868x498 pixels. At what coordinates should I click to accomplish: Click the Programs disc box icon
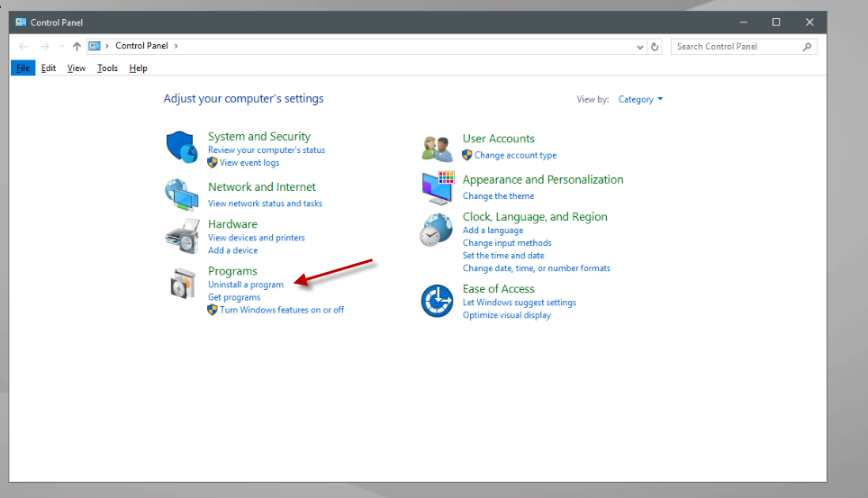183,283
